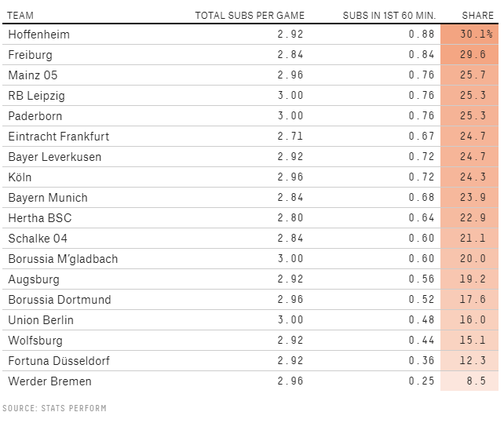Click Union Berlin's 0.48 subs value
The width and height of the screenshot is (504, 423).
tap(422, 320)
